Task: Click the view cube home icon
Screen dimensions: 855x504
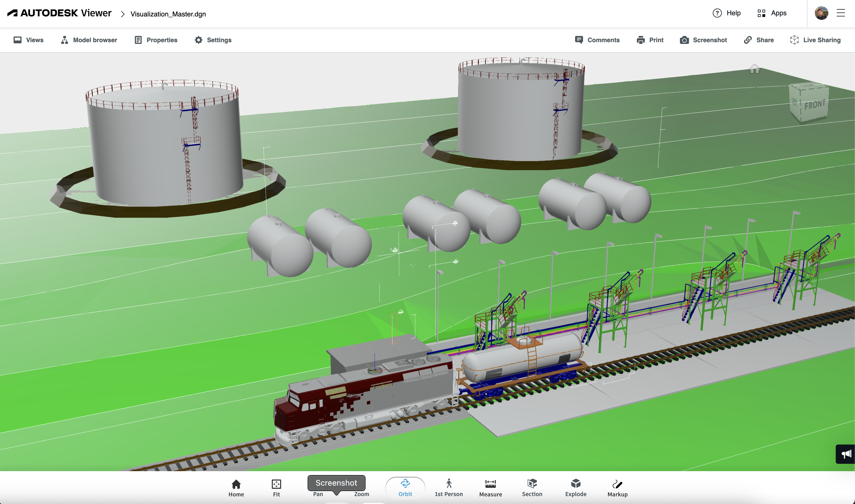Action: pos(754,69)
